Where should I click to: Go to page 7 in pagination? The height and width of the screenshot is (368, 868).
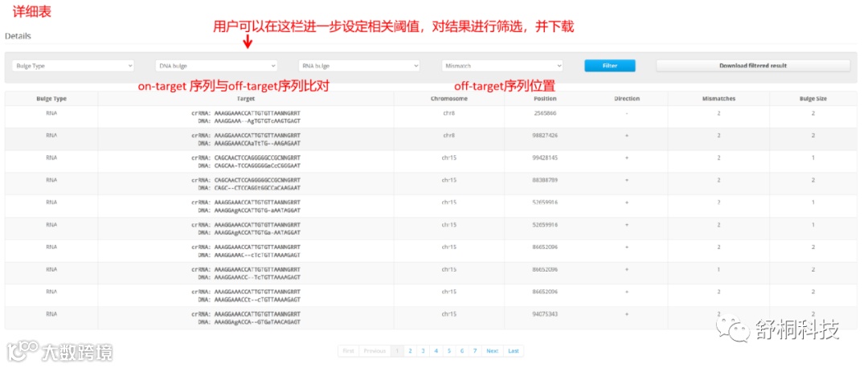(x=474, y=351)
